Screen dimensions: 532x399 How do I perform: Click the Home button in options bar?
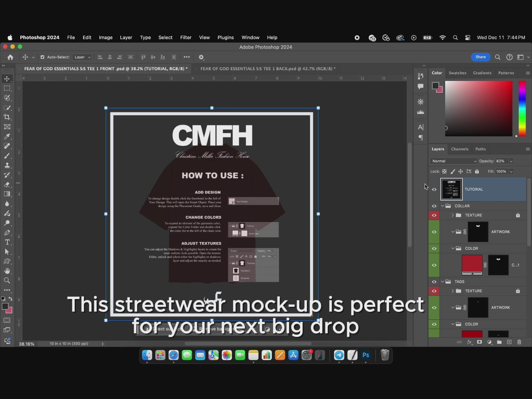(x=10, y=57)
